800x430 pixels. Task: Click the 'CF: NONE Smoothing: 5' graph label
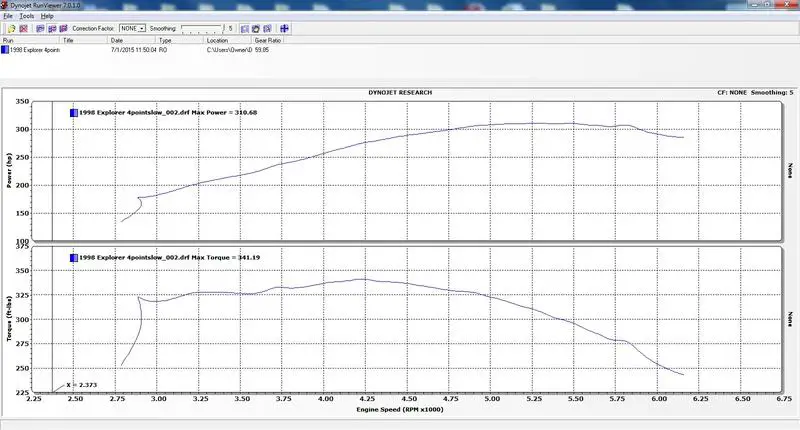pos(755,93)
